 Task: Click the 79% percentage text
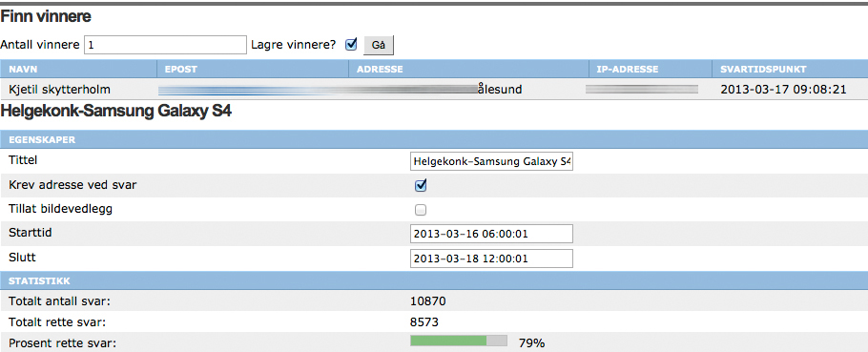532,343
